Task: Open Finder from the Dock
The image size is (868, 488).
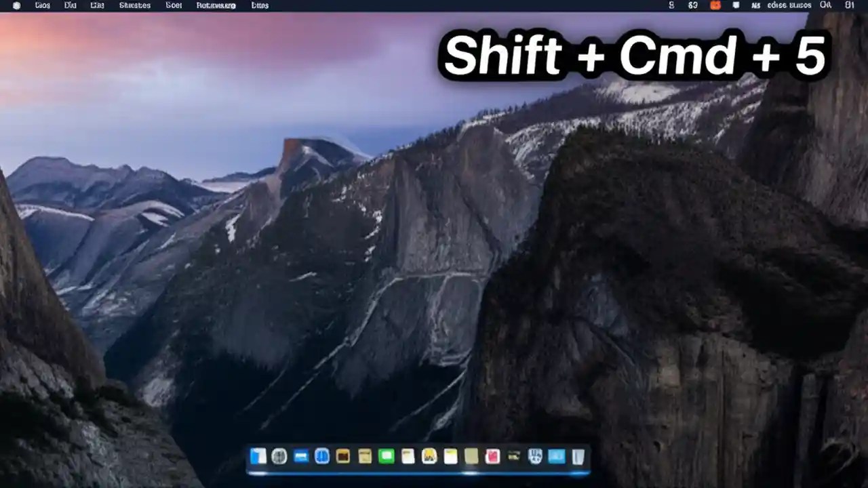Action: point(258,456)
